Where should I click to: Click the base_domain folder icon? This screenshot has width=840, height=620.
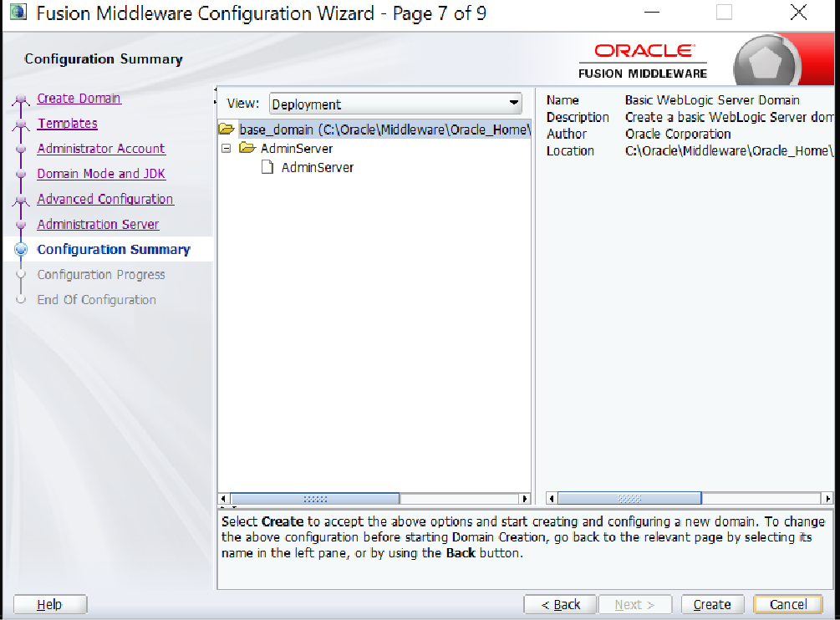[x=226, y=130]
